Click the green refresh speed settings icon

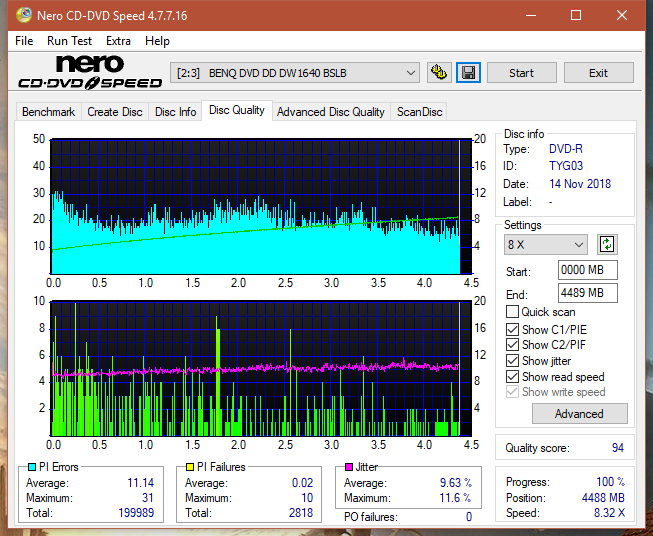[607, 244]
